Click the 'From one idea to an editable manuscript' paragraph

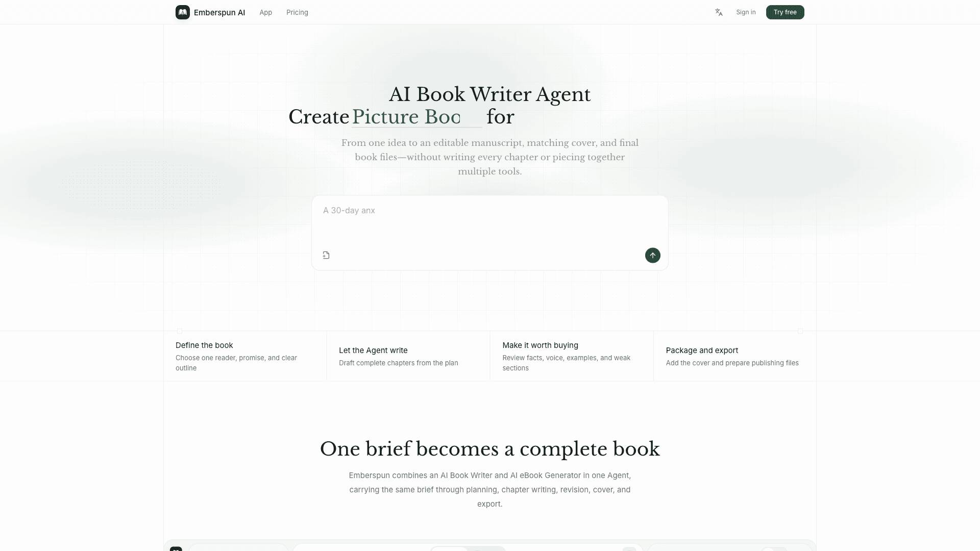click(490, 157)
